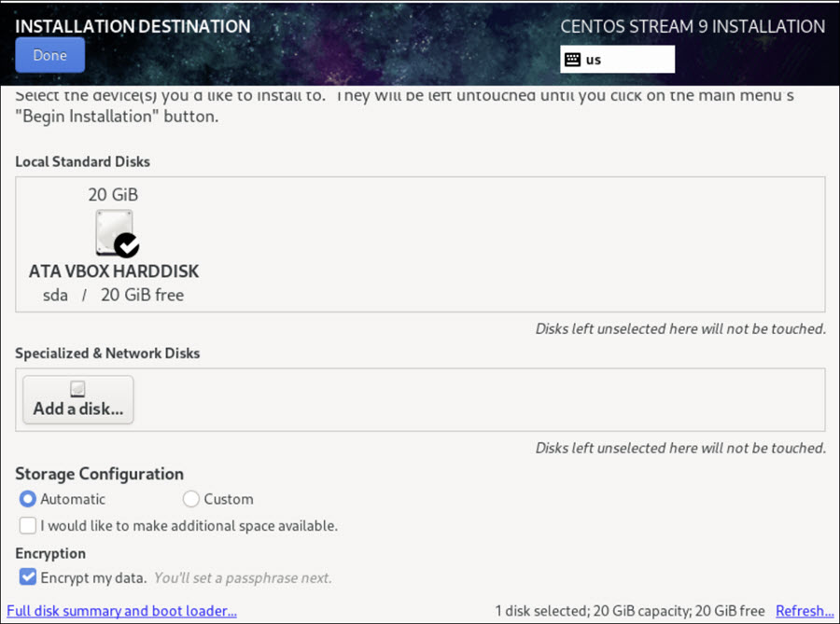Select the Automatic storage configuration option
Viewport: 840px width, 624px height.
coord(27,499)
